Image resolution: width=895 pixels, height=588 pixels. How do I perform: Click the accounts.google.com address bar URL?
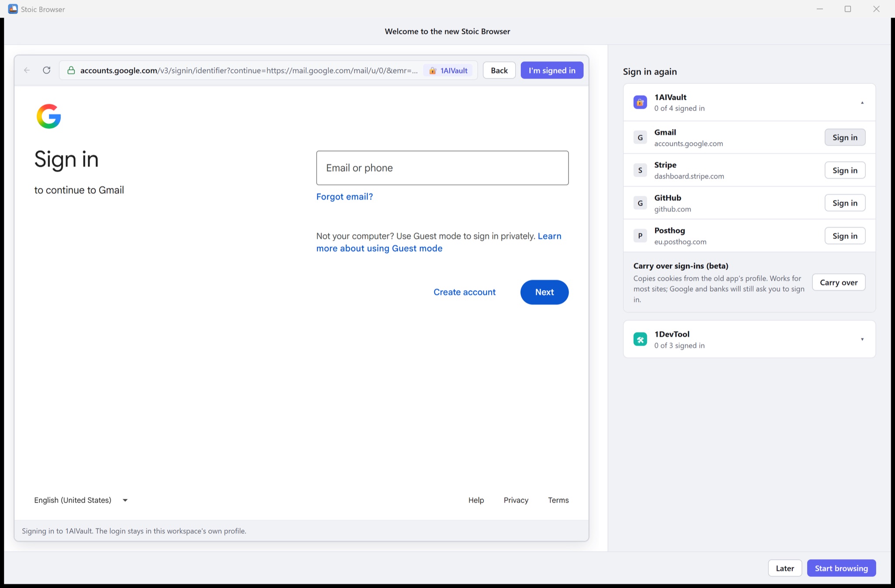[x=249, y=70]
